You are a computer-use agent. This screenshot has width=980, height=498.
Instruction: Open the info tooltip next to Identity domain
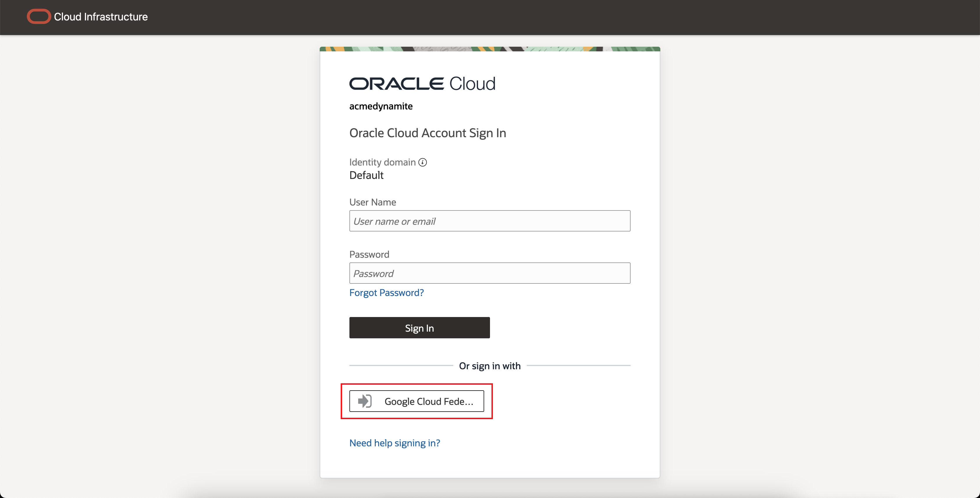coord(423,162)
